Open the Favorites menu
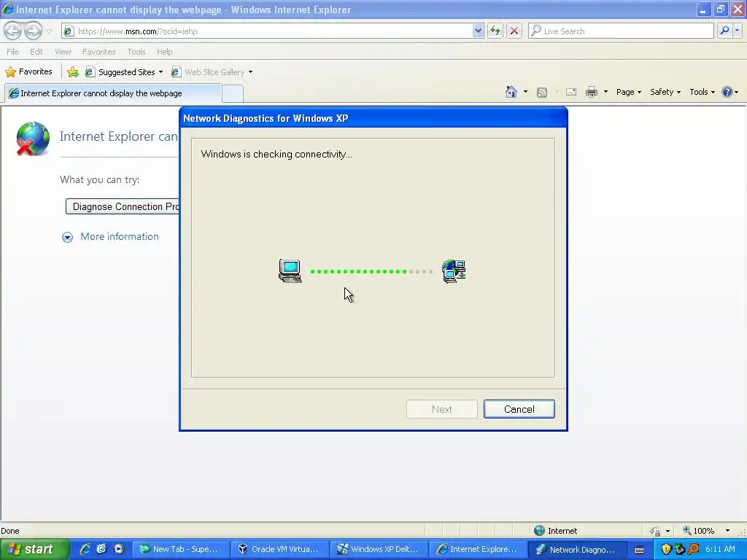Viewport: 747px width, 560px height. (x=98, y=52)
